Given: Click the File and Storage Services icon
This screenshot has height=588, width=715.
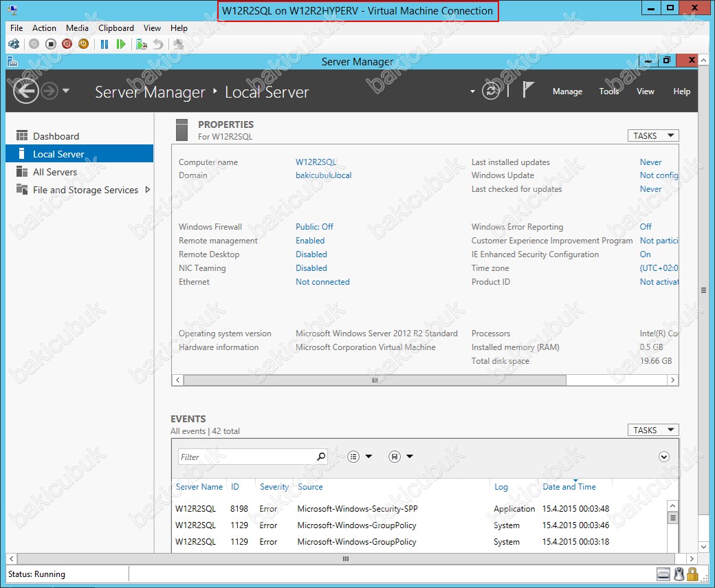Looking at the screenshot, I should point(22,189).
